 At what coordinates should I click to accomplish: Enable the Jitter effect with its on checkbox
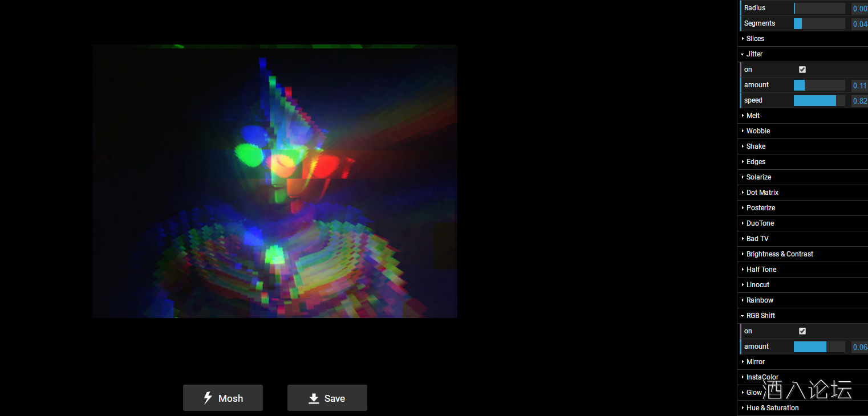coord(802,69)
